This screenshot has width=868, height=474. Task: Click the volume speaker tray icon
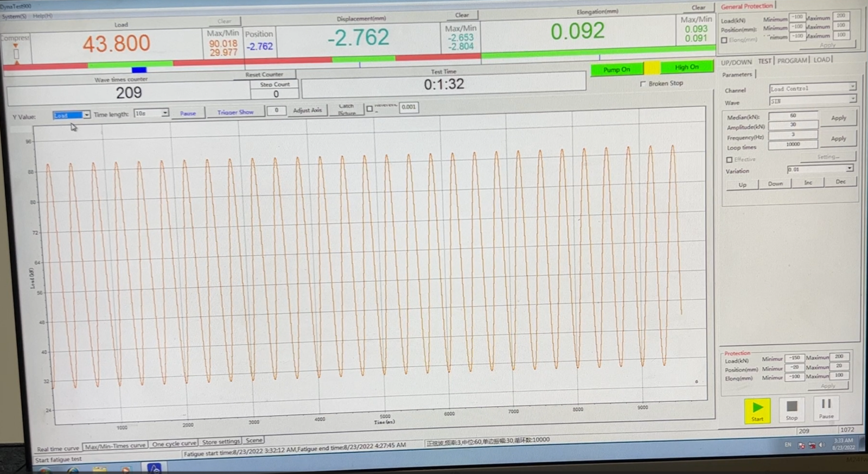pyautogui.click(x=822, y=445)
